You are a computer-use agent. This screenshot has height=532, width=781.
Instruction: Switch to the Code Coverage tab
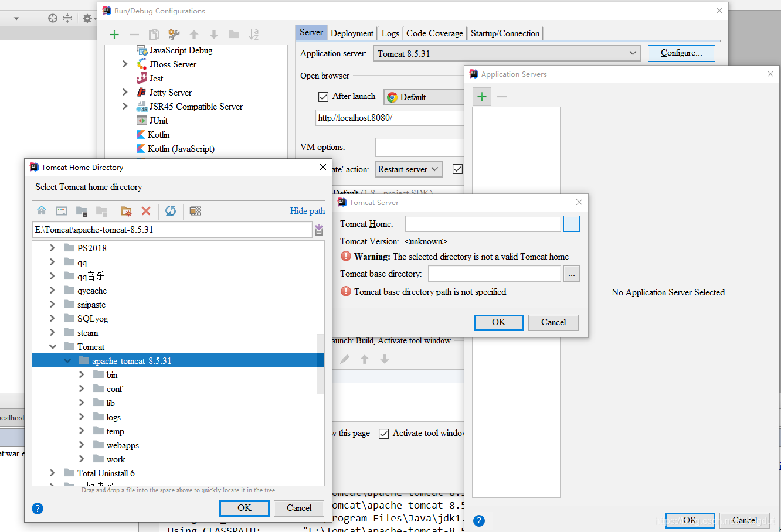434,33
